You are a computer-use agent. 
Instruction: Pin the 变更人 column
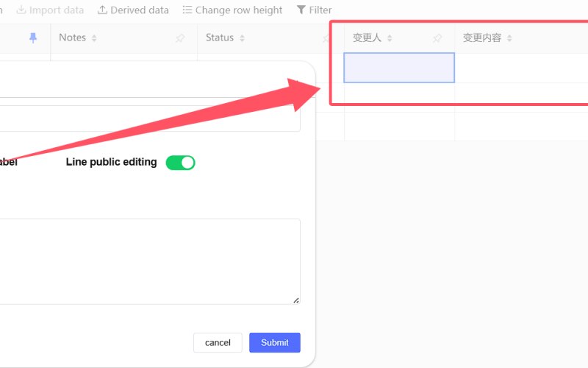(437, 38)
